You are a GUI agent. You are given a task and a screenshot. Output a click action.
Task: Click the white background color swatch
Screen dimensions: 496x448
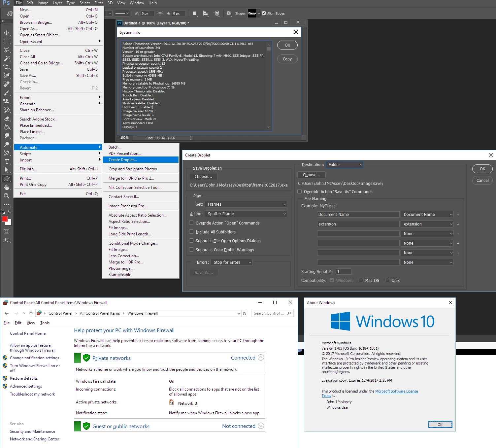click(10, 223)
